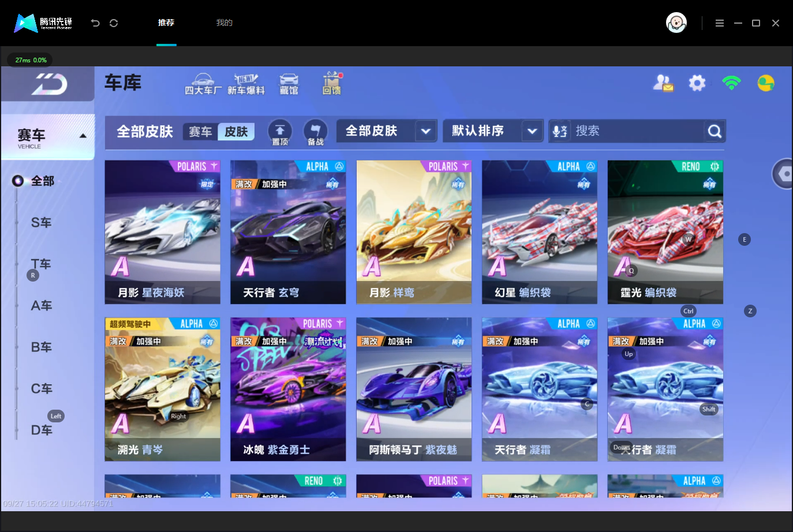Switch to the 我的 tab

click(x=225, y=23)
